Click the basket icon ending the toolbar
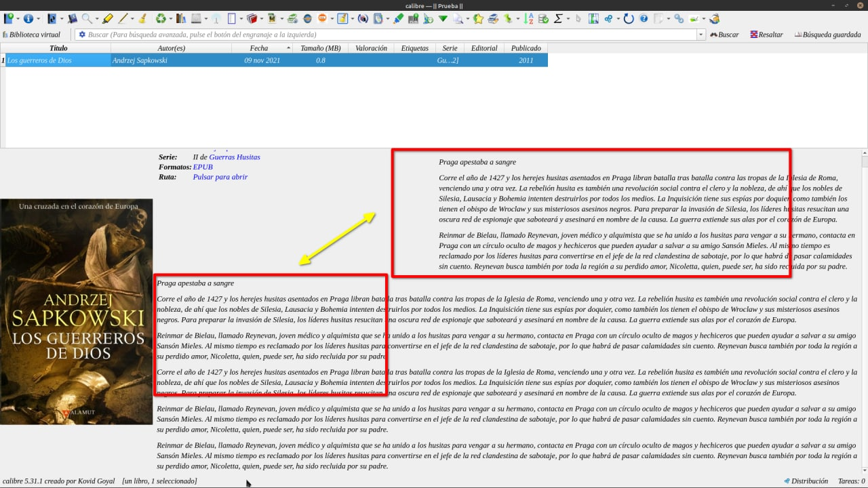Image resolution: width=868 pixels, height=488 pixels. click(x=714, y=19)
